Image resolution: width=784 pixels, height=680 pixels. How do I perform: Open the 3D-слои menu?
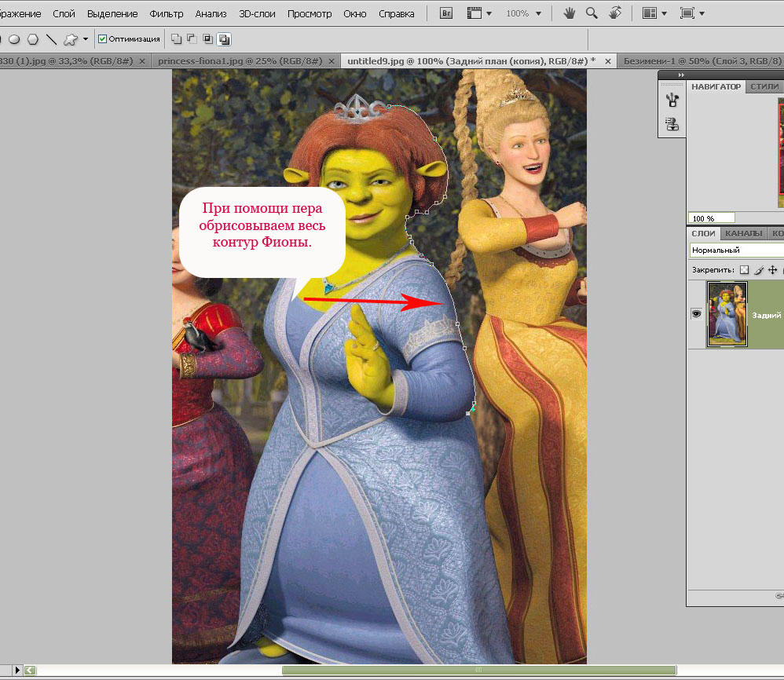pos(257,14)
